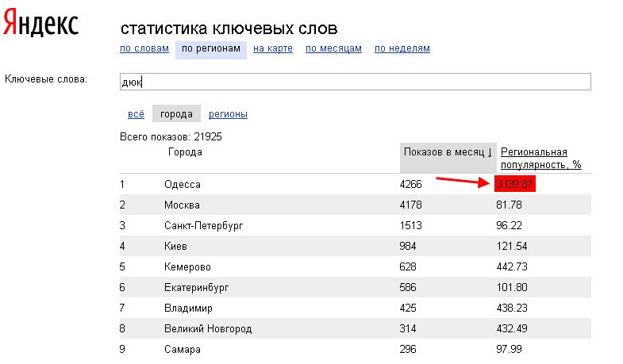Click the highlighted popularity value 3339.87
The height and width of the screenshot is (364, 623).
click(x=515, y=184)
